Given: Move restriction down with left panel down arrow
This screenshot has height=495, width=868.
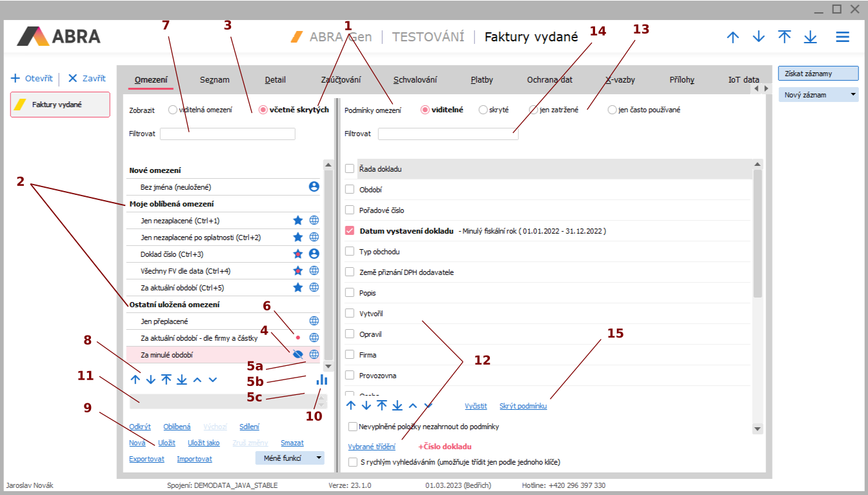Looking at the screenshot, I should click(151, 379).
